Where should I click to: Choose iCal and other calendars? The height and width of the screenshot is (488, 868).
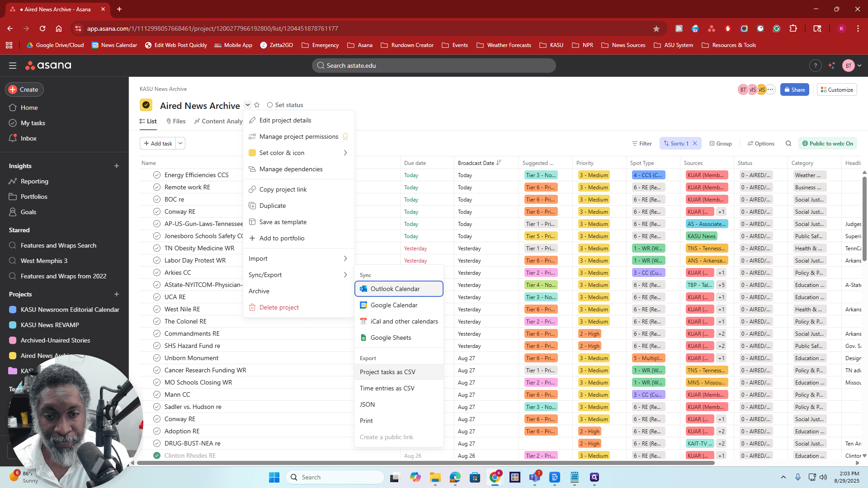[x=399, y=321]
